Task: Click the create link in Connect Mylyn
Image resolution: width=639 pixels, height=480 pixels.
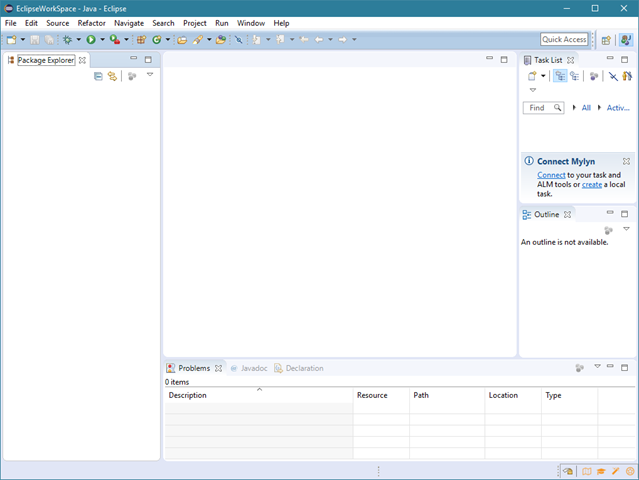Action: pos(592,184)
